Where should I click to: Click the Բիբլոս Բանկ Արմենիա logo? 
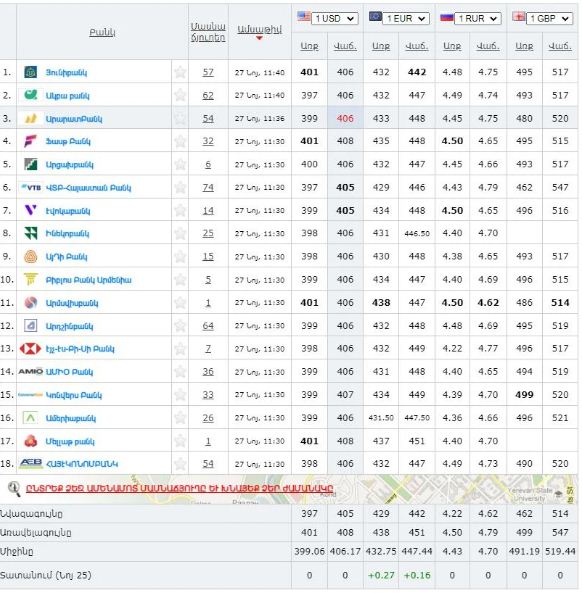pyautogui.click(x=31, y=279)
